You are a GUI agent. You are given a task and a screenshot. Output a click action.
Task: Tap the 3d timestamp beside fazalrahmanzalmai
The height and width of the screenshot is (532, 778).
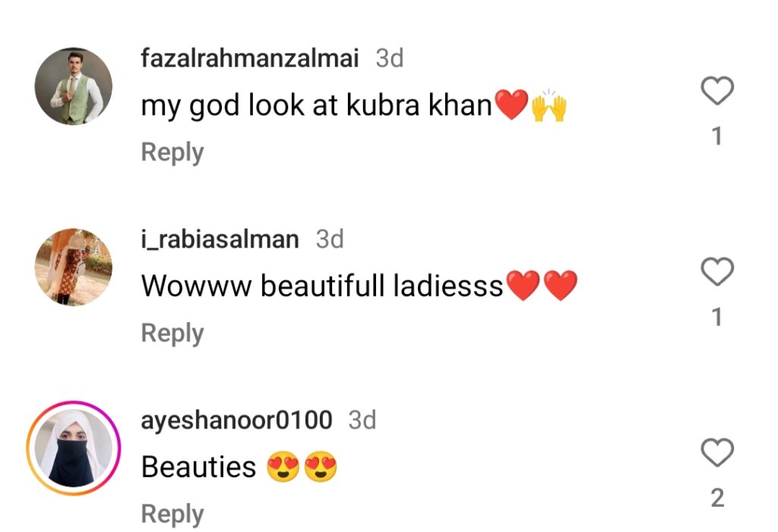[390, 59]
